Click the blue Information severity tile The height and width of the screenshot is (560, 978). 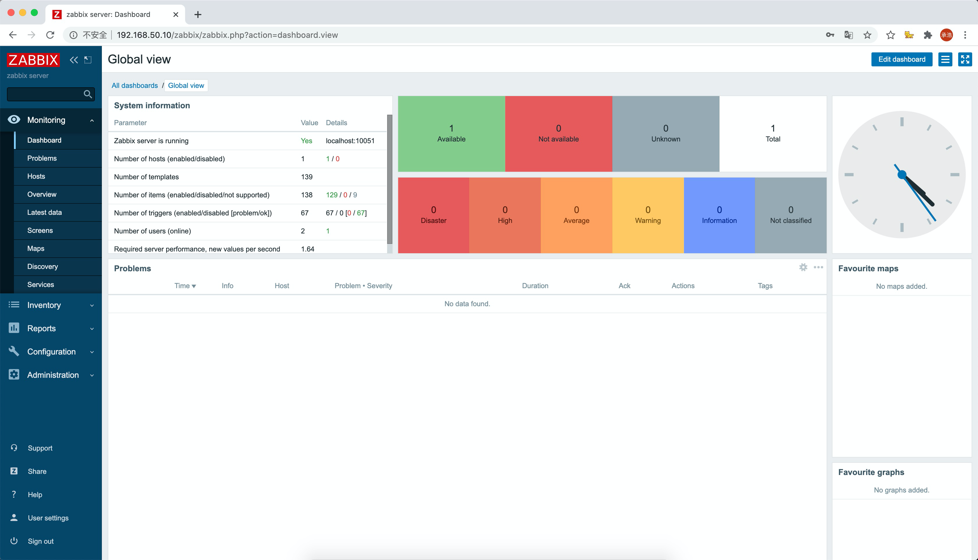pos(719,215)
